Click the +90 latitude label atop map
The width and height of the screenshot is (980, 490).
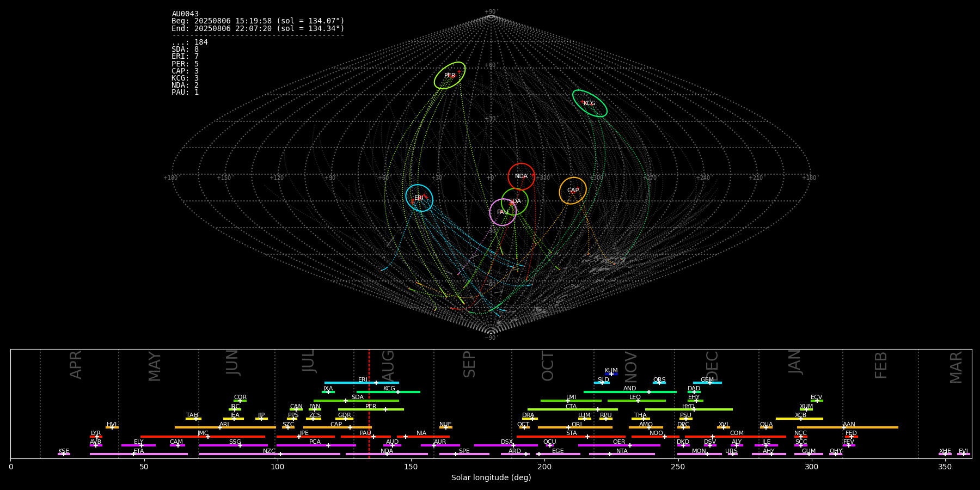pos(491,12)
